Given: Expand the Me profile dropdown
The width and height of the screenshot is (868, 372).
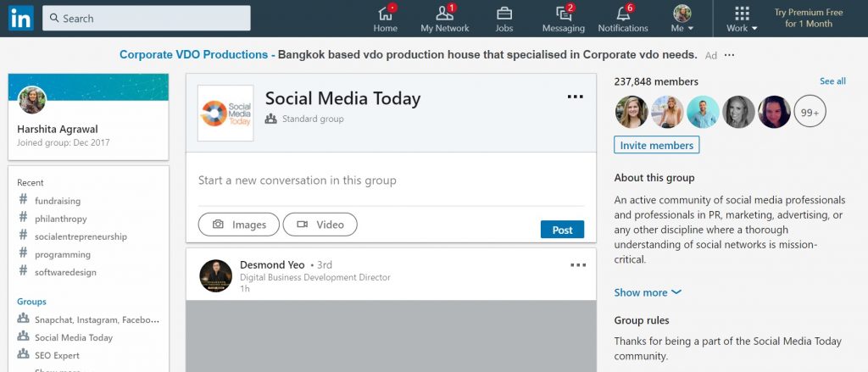Looking at the screenshot, I should coord(682,19).
